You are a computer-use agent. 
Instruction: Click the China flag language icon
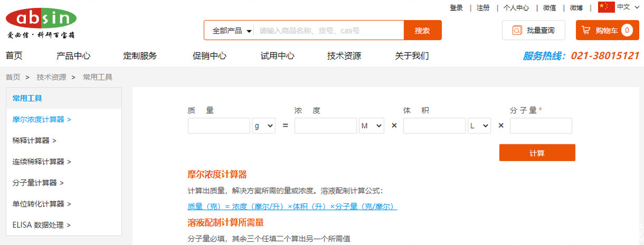click(606, 7)
